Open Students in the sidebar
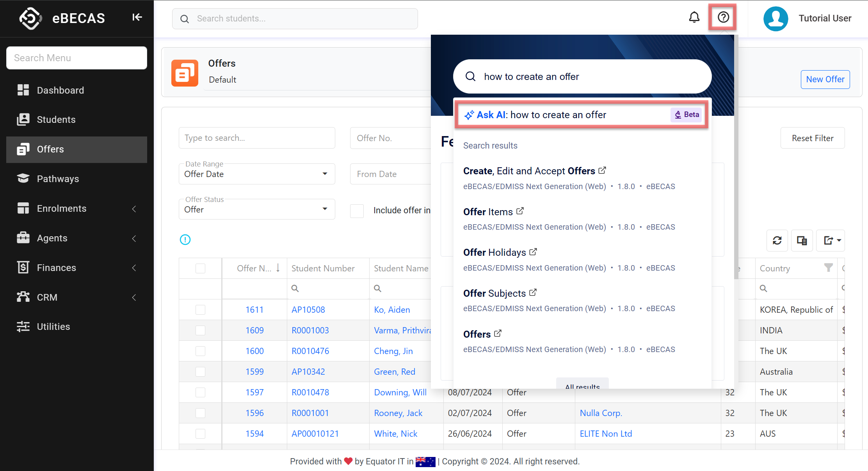This screenshot has height=471, width=868. [56, 120]
